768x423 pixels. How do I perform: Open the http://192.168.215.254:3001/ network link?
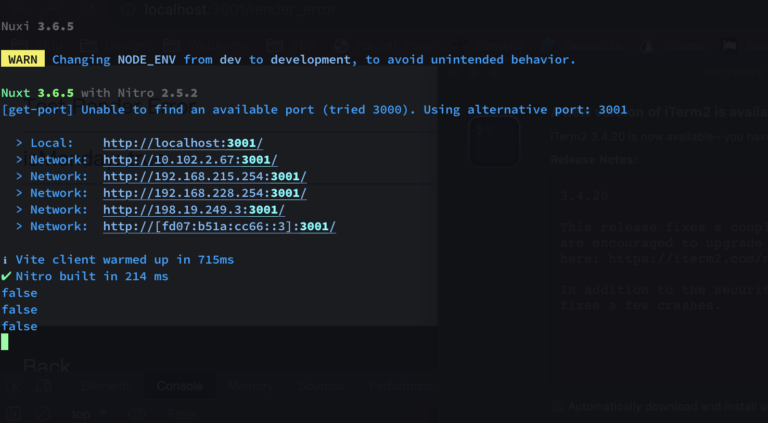pyautogui.click(x=204, y=176)
